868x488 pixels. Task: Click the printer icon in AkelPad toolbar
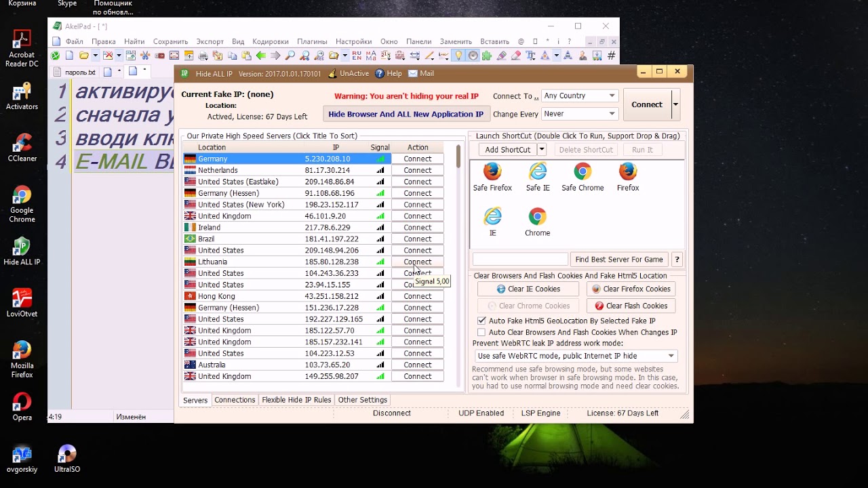[x=203, y=56]
